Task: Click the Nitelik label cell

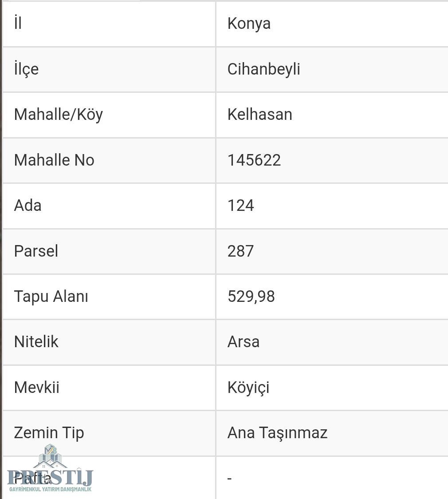Action: coord(109,342)
